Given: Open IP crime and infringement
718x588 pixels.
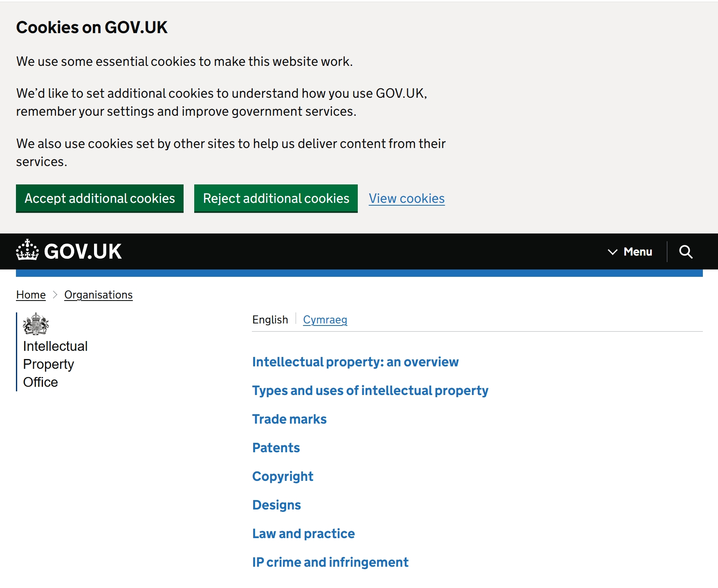Looking at the screenshot, I should pos(330,562).
